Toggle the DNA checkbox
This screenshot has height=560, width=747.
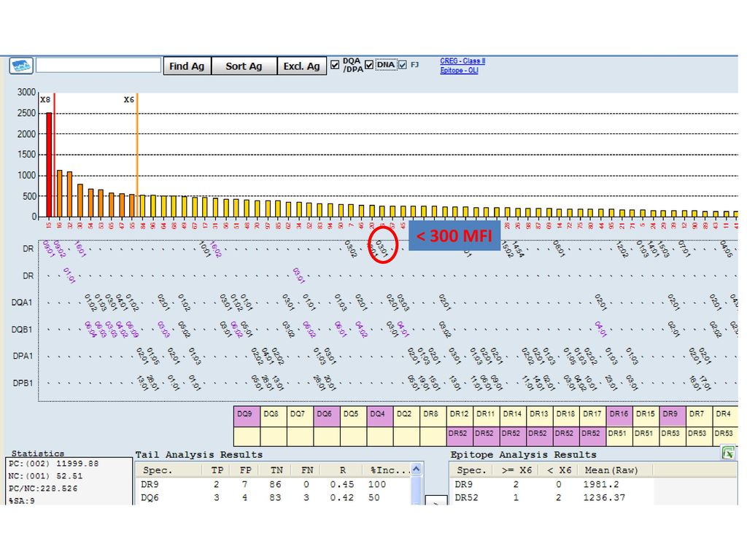tap(368, 64)
